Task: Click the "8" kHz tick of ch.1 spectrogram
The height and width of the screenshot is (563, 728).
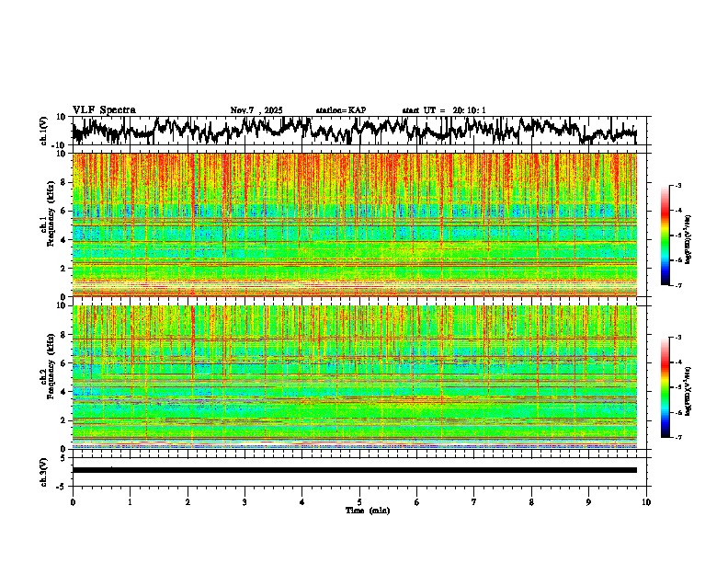Action: point(63,182)
